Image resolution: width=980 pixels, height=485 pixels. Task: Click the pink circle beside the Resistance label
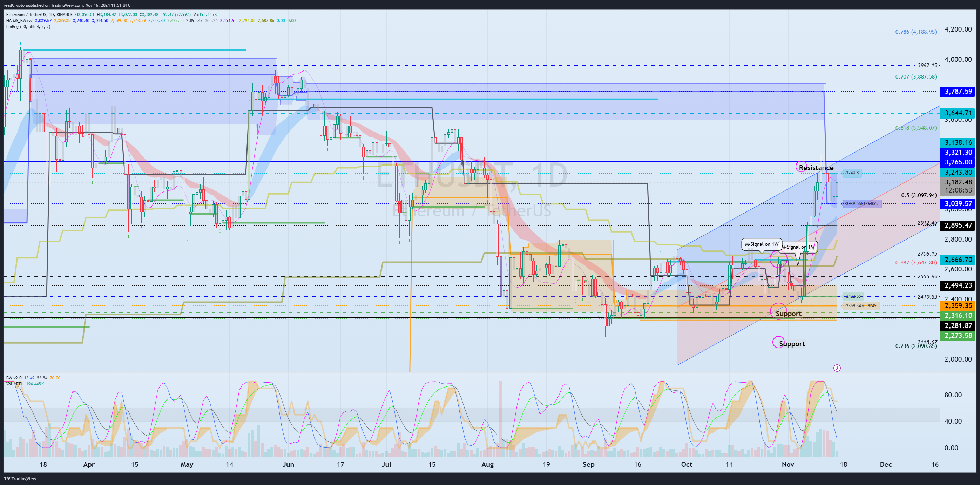pos(801,166)
